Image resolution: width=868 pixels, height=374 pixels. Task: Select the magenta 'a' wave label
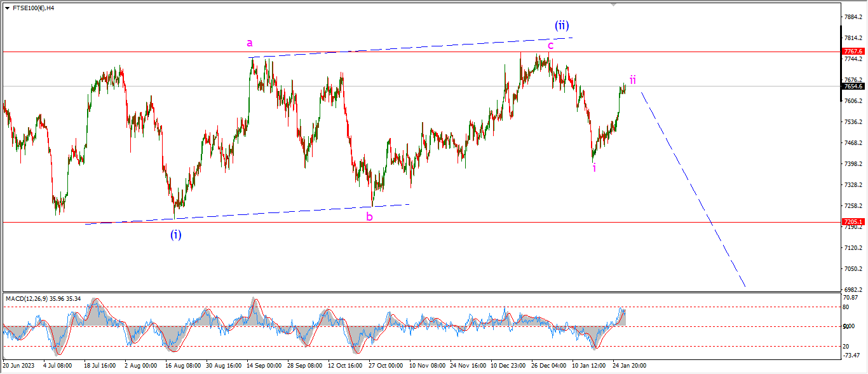coord(250,43)
